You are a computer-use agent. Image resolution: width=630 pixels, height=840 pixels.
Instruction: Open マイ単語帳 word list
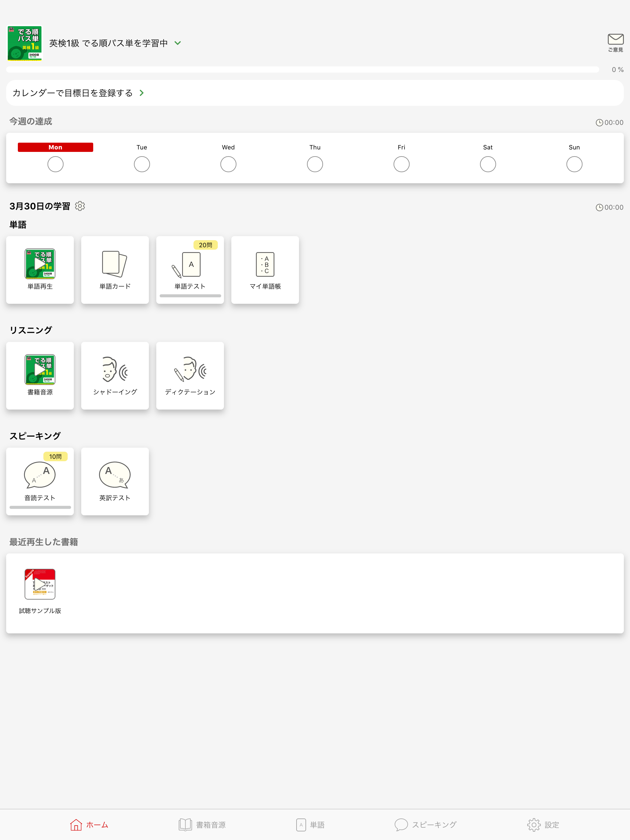(x=265, y=270)
